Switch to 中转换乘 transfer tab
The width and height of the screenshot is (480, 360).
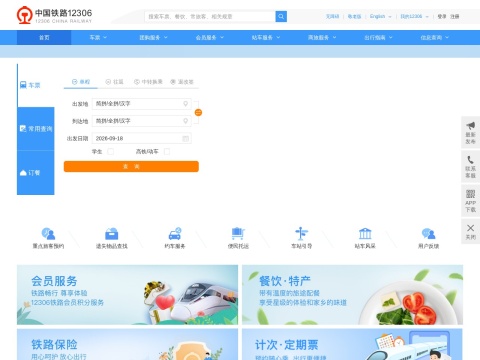pyautogui.click(x=148, y=82)
